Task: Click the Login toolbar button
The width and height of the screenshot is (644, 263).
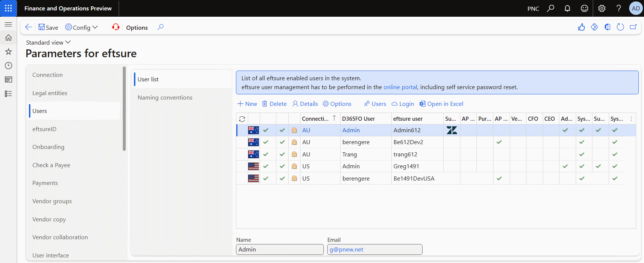Action: (402, 104)
